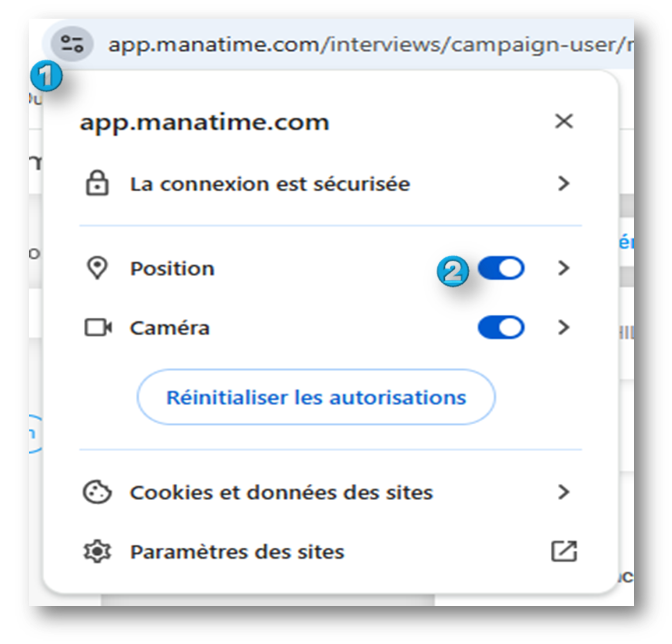Image resolution: width=672 pixels, height=644 pixels.
Task: Open "Cookies et données des sites" item
Action: point(281,492)
